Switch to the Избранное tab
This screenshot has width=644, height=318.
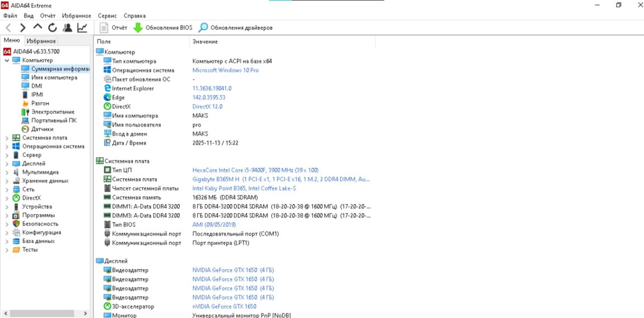pos(41,41)
